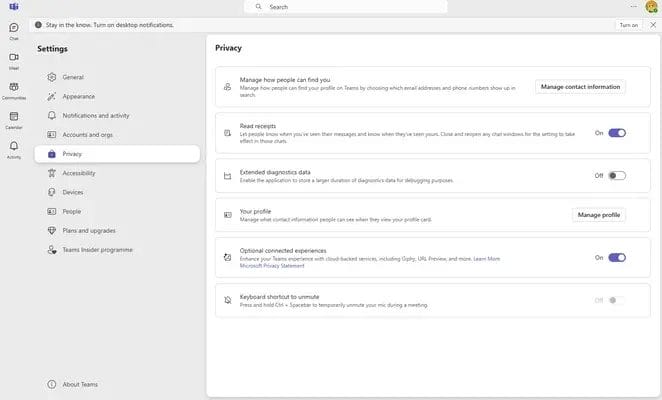Open the profile avatar menu
Viewport: 662px width, 400px height.
tap(651, 7)
